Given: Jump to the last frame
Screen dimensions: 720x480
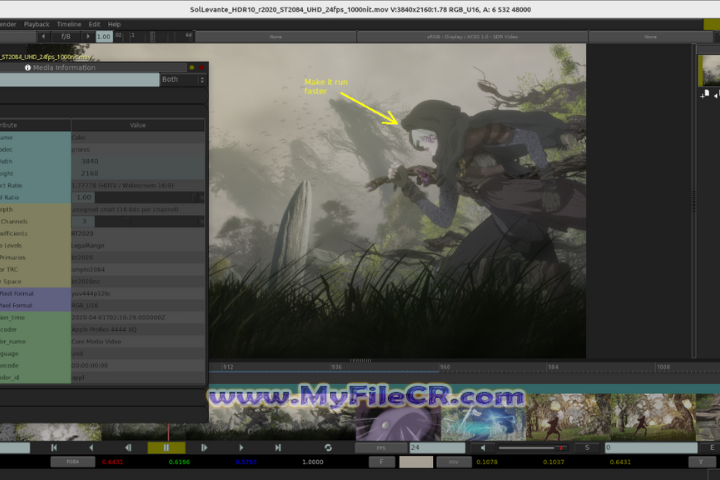Looking at the screenshot, I should point(278,448).
